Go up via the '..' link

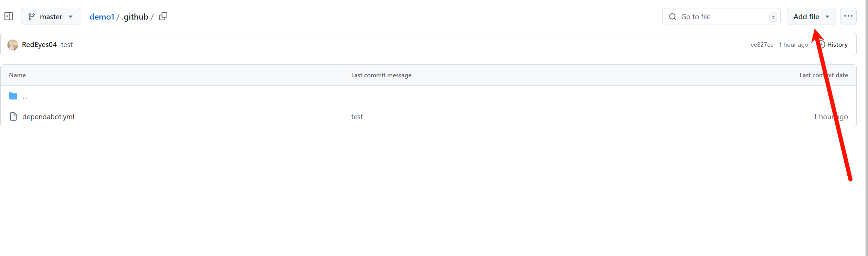tap(25, 97)
